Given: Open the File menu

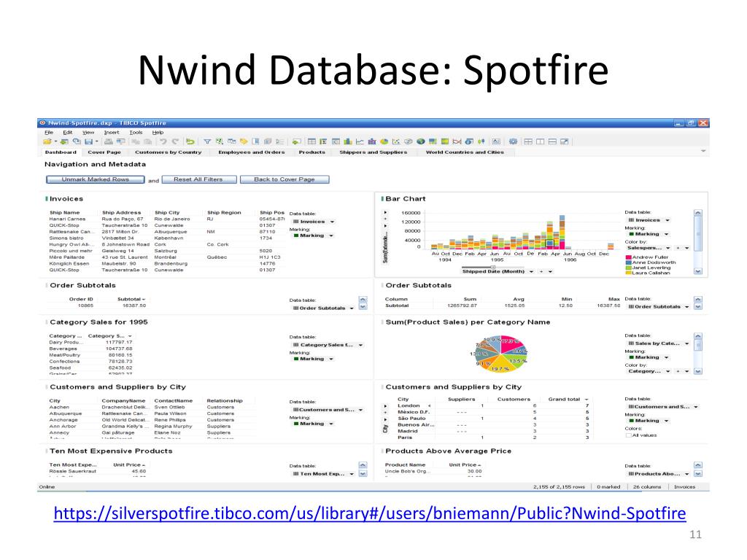Looking at the screenshot, I should coord(49,133).
